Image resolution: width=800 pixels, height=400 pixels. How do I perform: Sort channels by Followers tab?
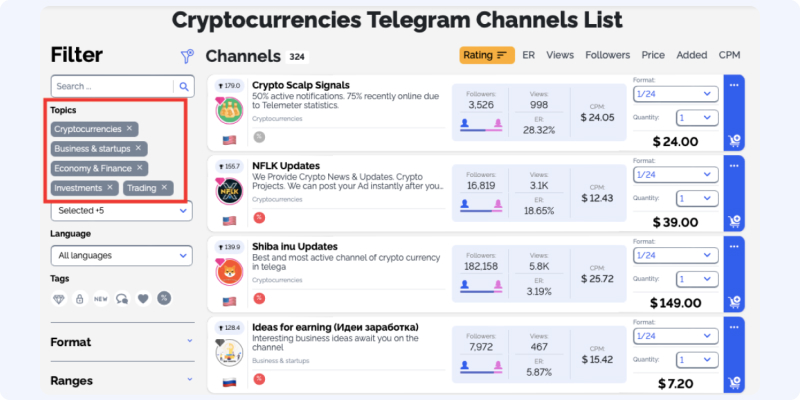(x=608, y=55)
